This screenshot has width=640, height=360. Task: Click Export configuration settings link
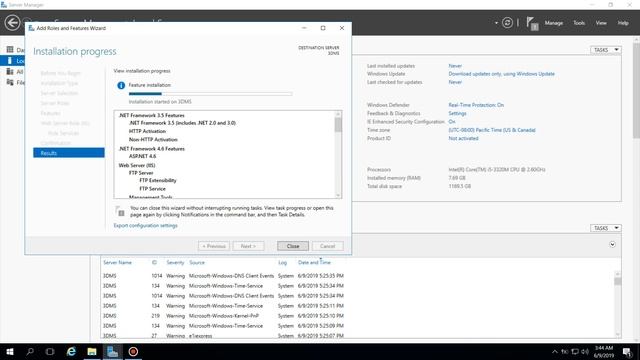[x=145, y=225]
